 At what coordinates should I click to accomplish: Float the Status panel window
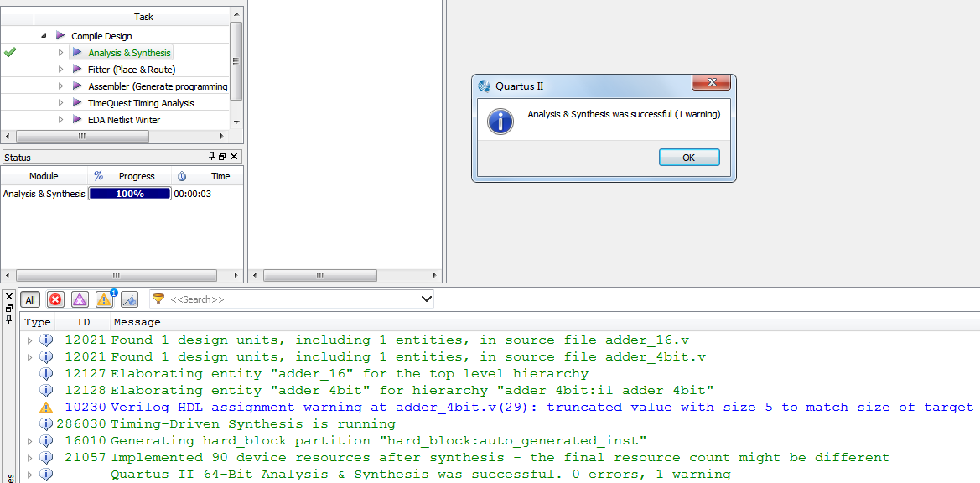[x=222, y=156]
